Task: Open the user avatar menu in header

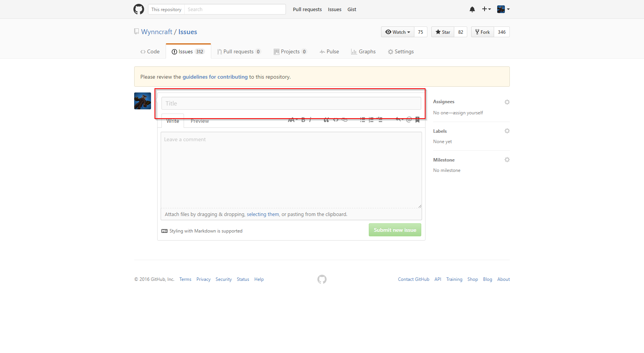Action: point(503,9)
